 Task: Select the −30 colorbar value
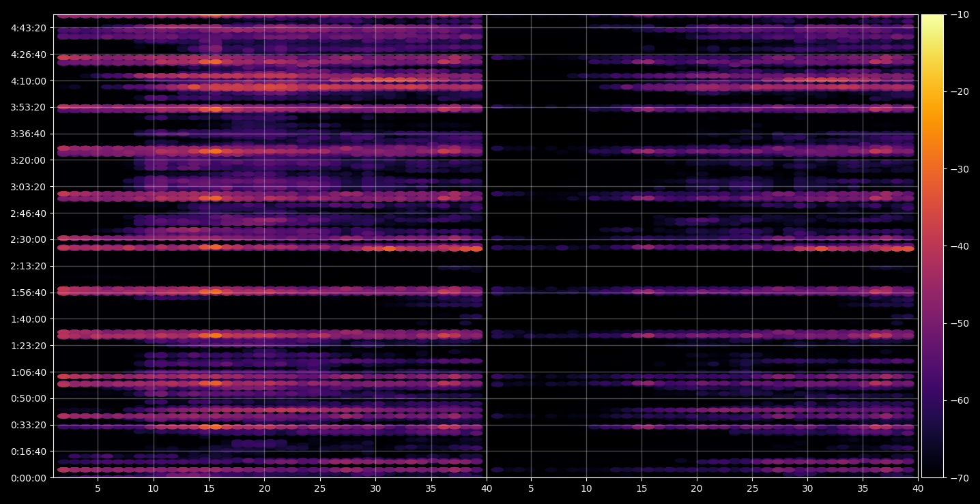(959, 169)
